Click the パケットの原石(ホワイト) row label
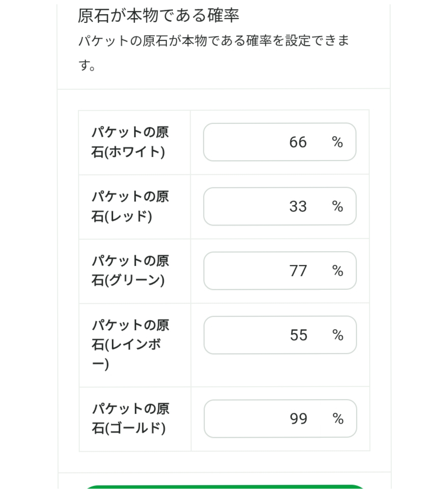 click(x=130, y=142)
